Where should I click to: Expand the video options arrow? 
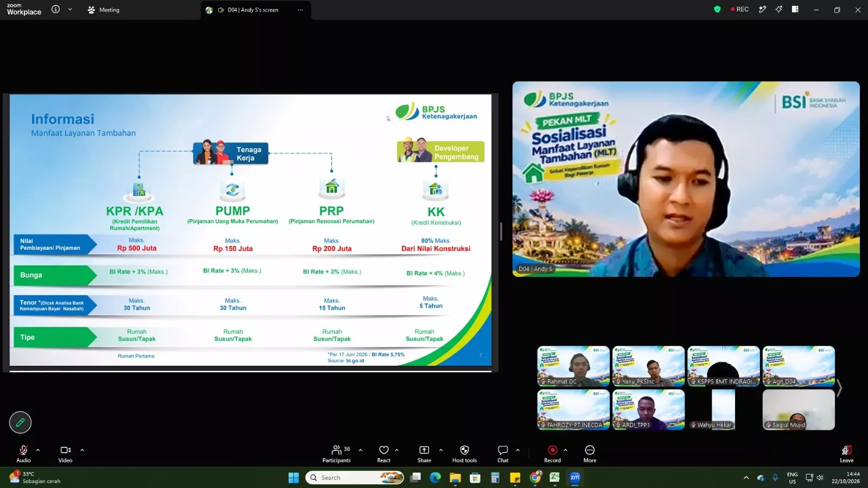(82, 450)
